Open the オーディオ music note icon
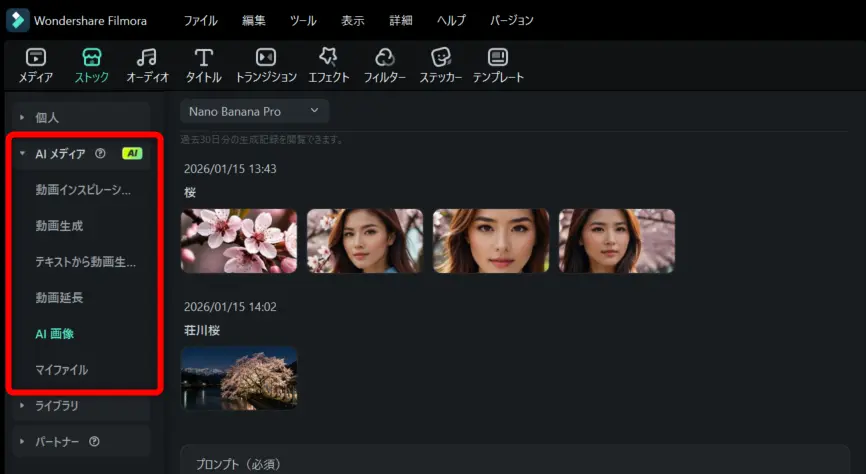Image resolution: width=866 pixels, height=474 pixels. 147,57
